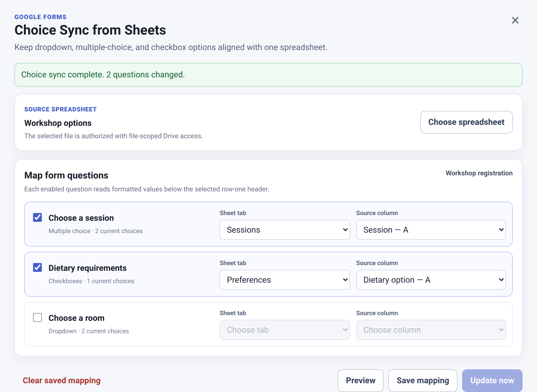The height and width of the screenshot is (392, 537).
Task: Uncheck the Dietary requirements checkbox
Action: pos(37,267)
